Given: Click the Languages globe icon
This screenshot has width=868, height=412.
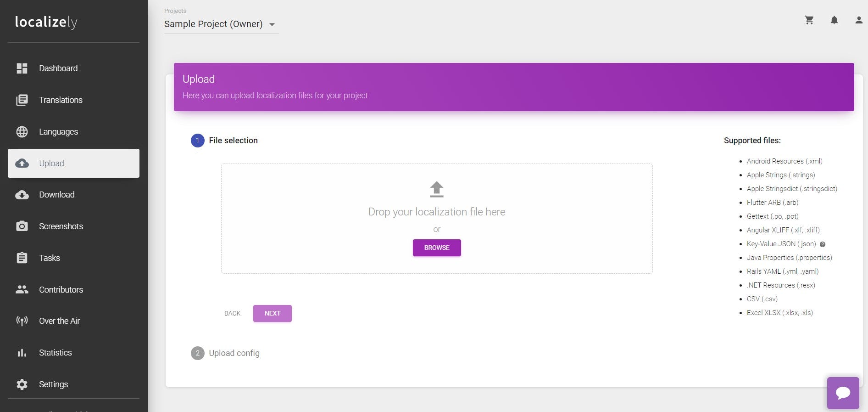Looking at the screenshot, I should click(x=22, y=132).
